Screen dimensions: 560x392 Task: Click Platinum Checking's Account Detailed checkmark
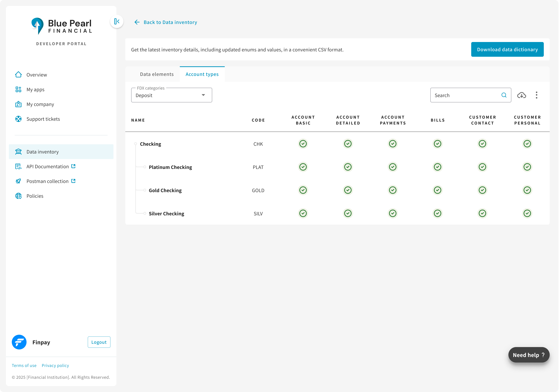coord(348,167)
